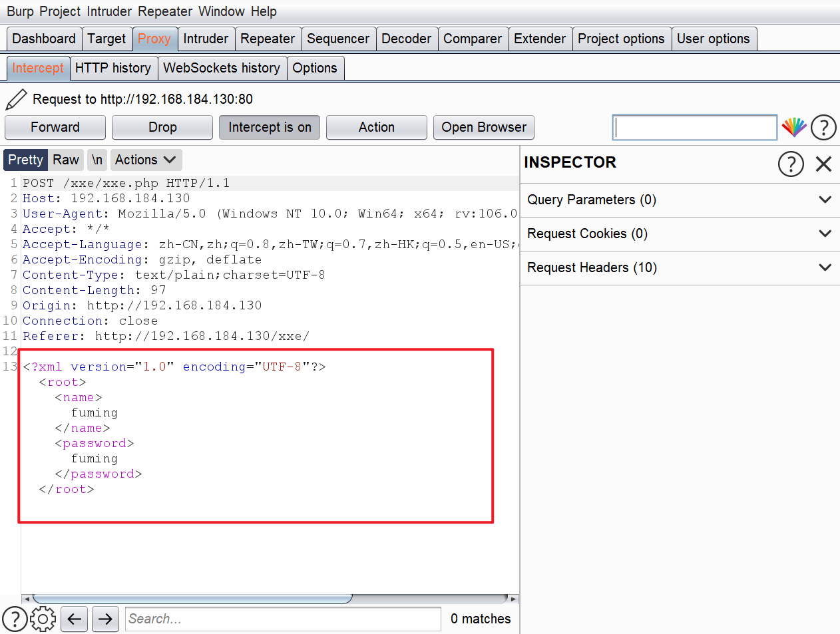Toggle the \n non-printable characters button

[x=97, y=160]
